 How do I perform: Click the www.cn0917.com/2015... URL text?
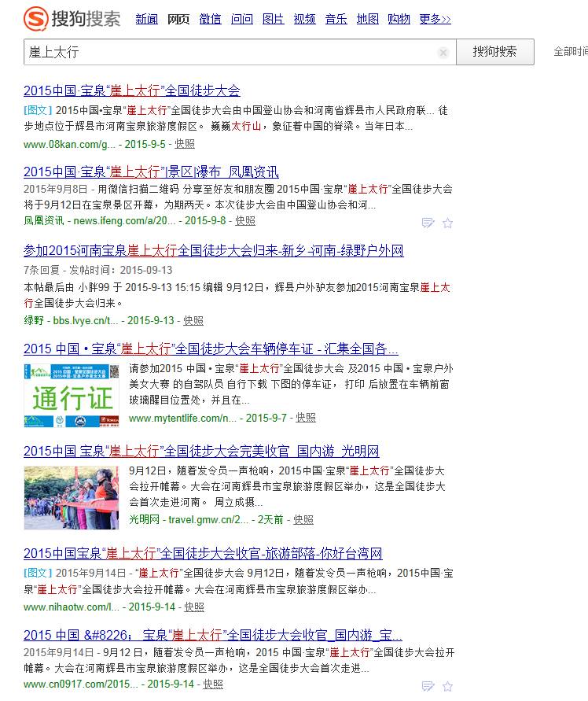[81, 684]
